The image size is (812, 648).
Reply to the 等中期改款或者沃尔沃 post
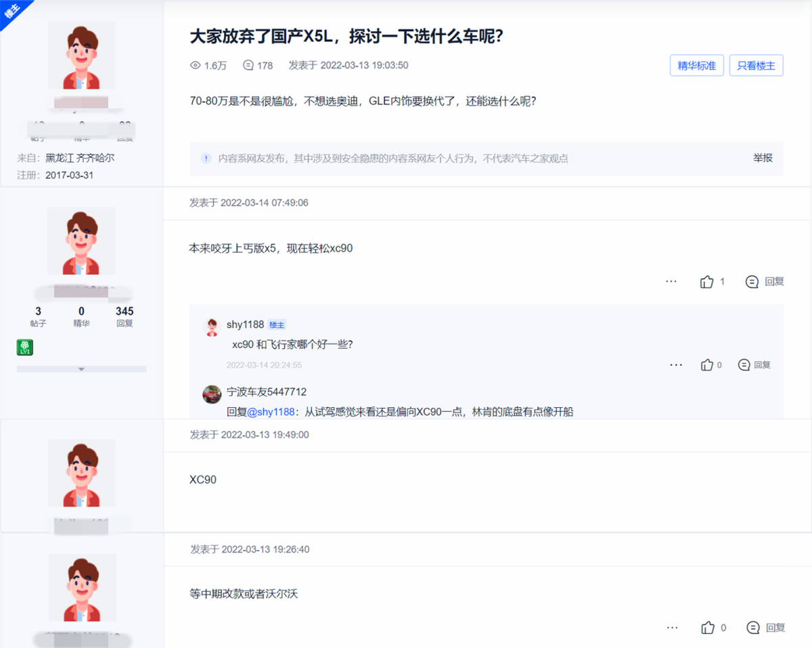(x=765, y=628)
